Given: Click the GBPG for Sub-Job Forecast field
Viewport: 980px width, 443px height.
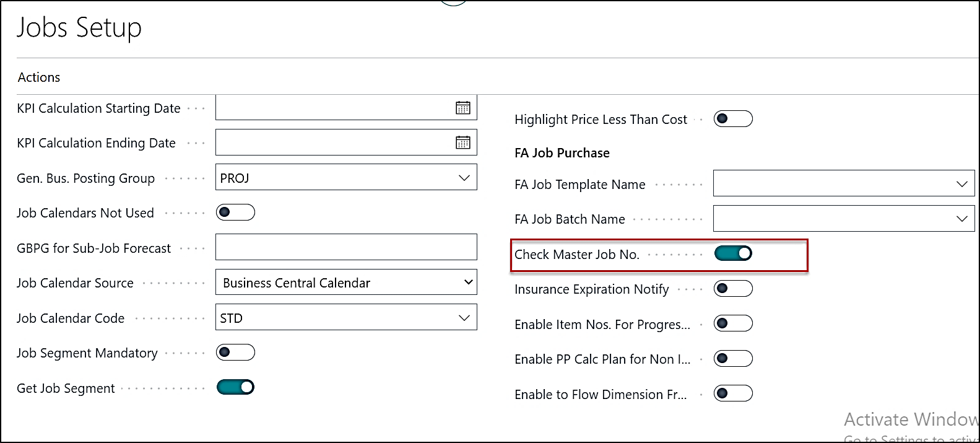Looking at the screenshot, I should tap(345, 247).
